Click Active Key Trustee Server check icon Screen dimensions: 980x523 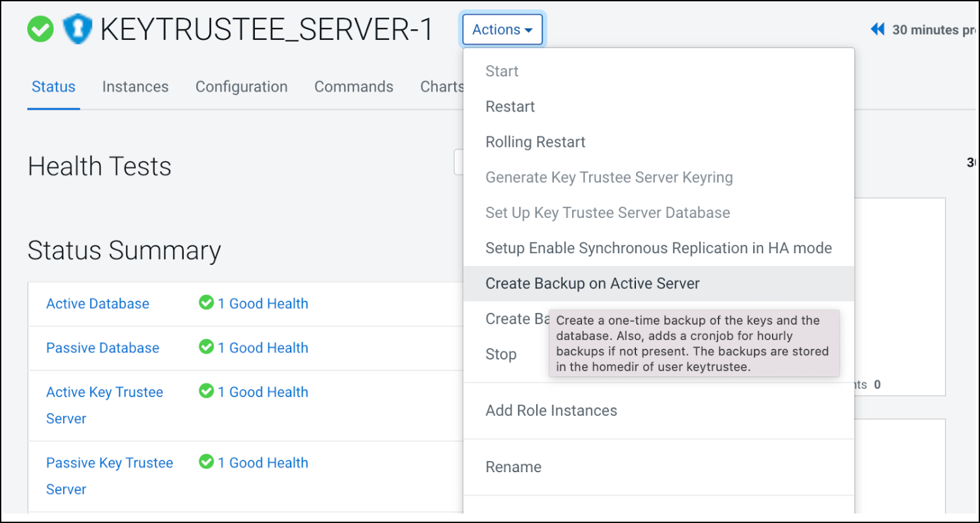[207, 392]
